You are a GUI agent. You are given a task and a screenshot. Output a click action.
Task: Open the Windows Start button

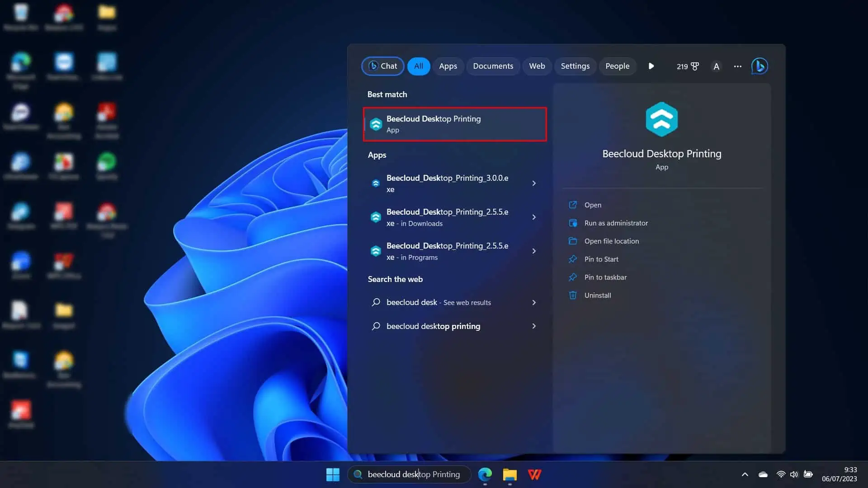pos(333,474)
